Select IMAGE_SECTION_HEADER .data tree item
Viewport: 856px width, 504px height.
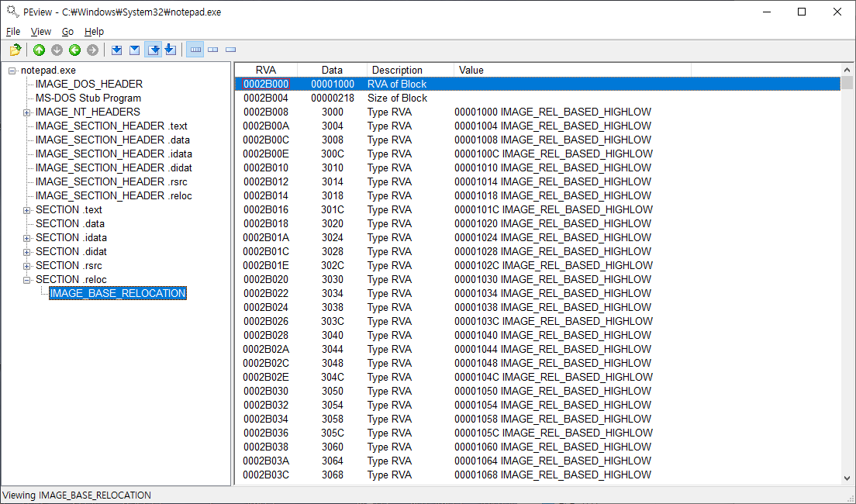pyautogui.click(x=112, y=140)
